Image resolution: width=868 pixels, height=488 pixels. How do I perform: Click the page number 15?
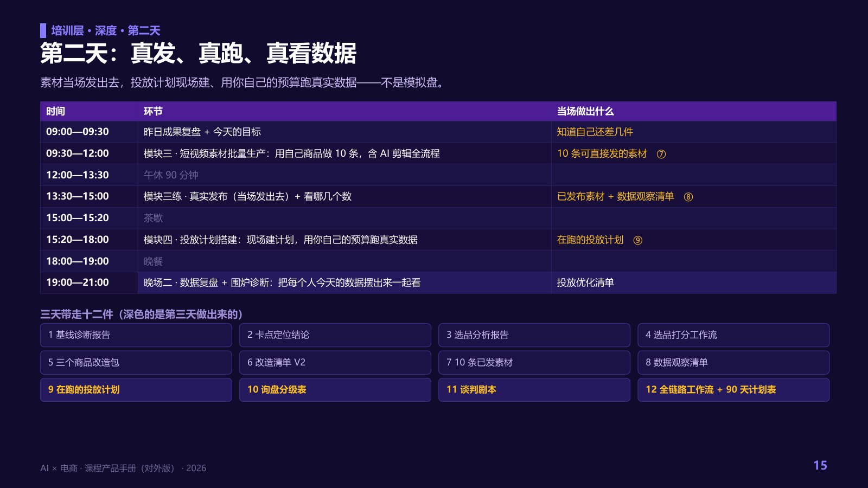pyautogui.click(x=820, y=465)
